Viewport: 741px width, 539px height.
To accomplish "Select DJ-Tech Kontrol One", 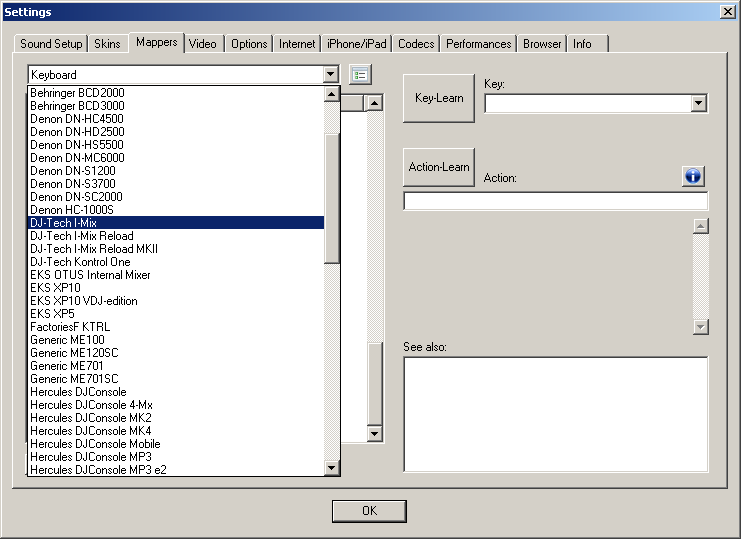I will (x=176, y=262).
